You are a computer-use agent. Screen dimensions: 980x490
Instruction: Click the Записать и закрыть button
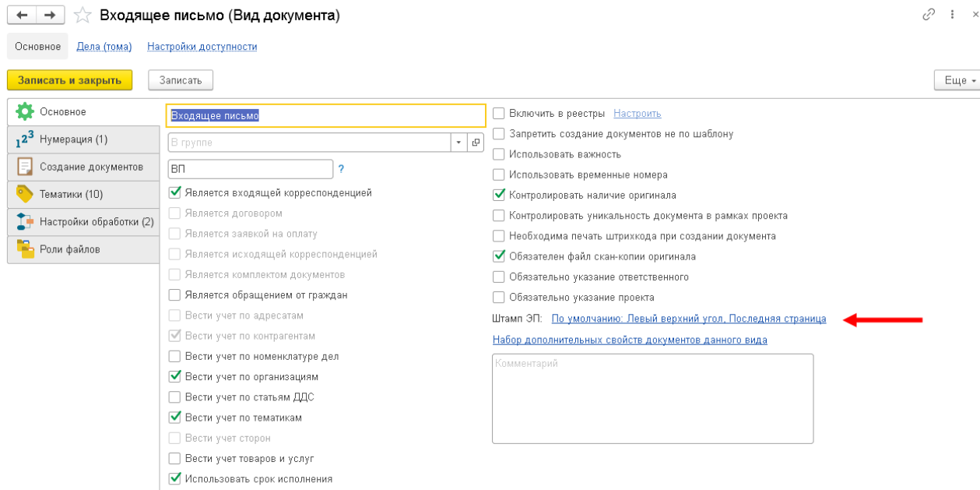pyautogui.click(x=69, y=80)
